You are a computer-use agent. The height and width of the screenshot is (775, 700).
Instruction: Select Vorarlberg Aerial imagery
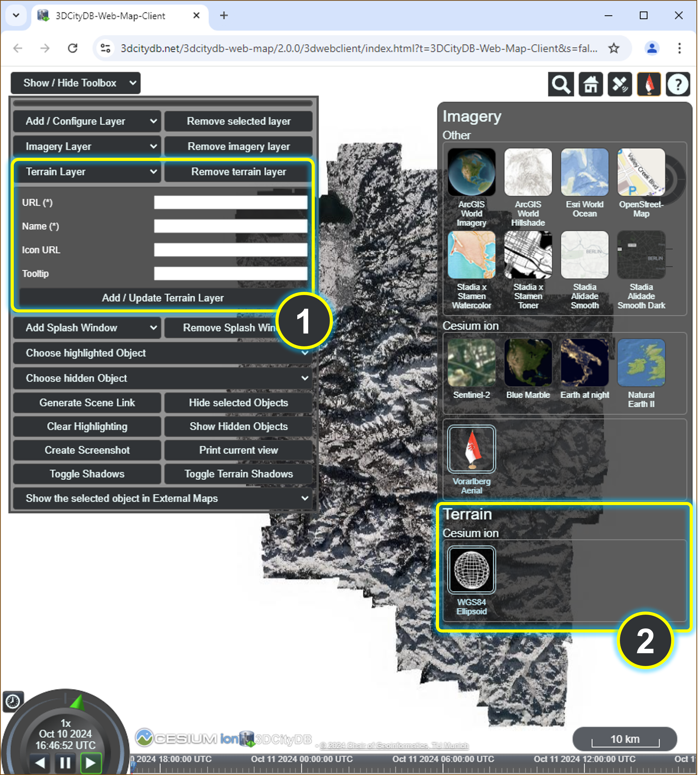click(x=471, y=449)
